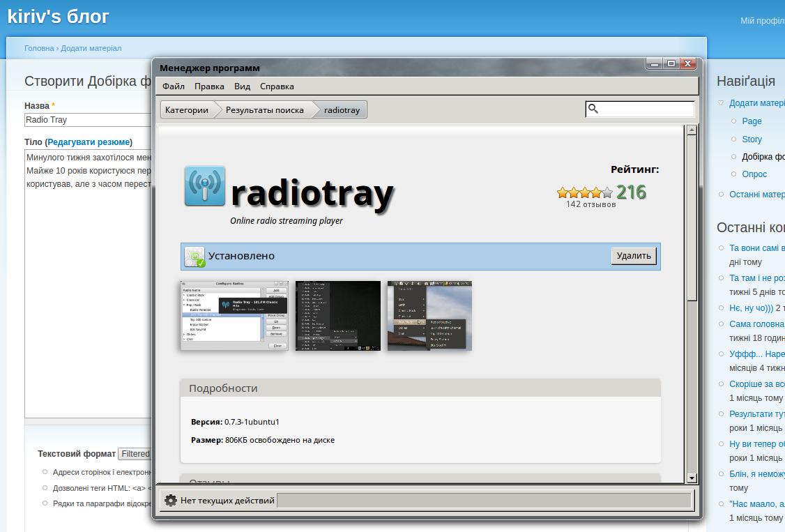Screen dimensions: 785x532
Task: Open the comment link starting "Нас маало
Action: pos(757,504)
